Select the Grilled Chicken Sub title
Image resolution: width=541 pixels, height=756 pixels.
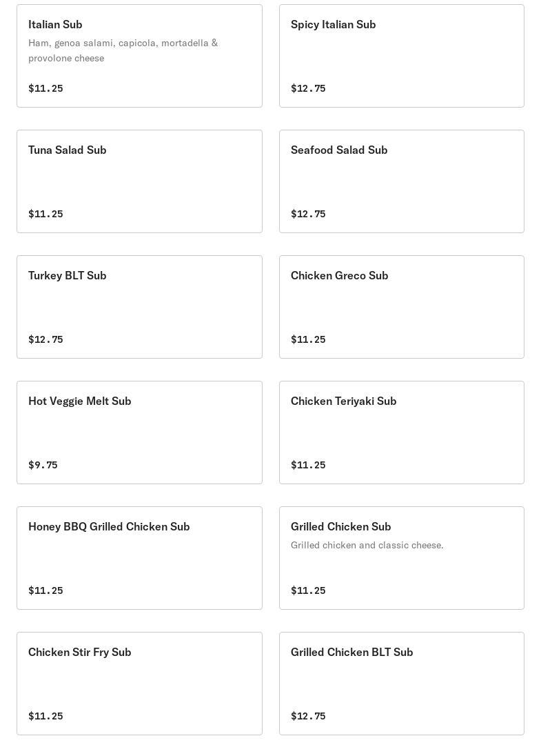340,526
